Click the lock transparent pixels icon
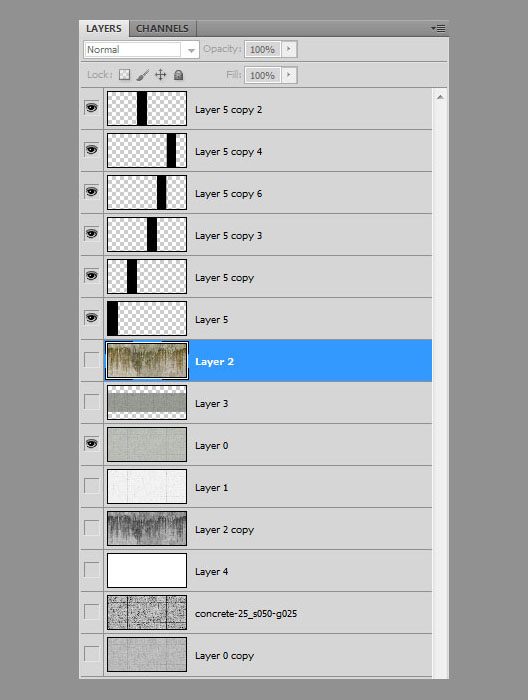The height and width of the screenshot is (700, 528). point(125,75)
